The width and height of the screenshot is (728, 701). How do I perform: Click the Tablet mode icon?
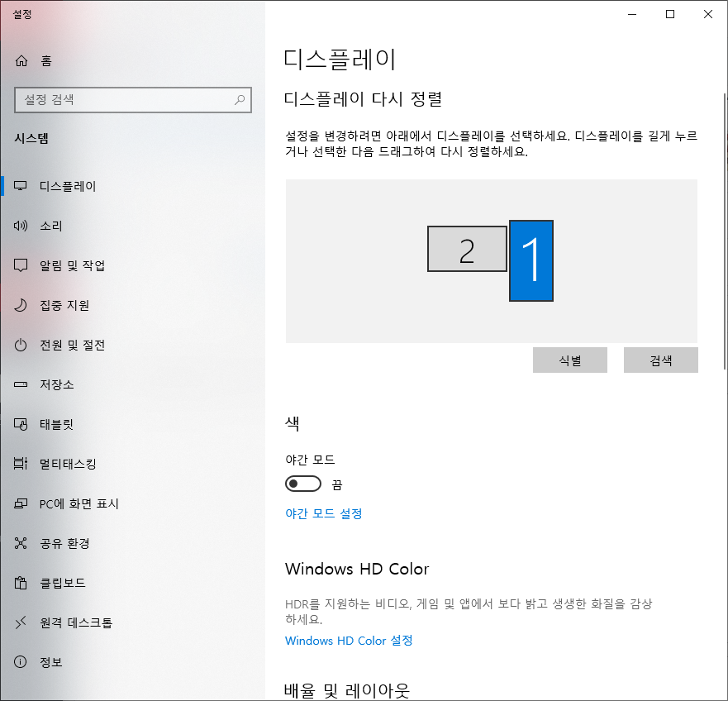point(21,424)
